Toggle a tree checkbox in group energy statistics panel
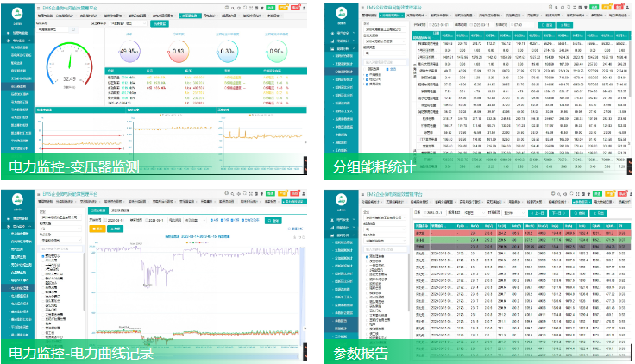This screenshot has height=364, width=635. 366,74
